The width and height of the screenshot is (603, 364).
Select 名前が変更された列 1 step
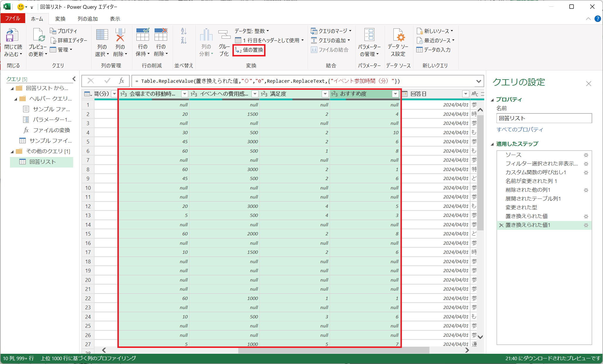531,181
